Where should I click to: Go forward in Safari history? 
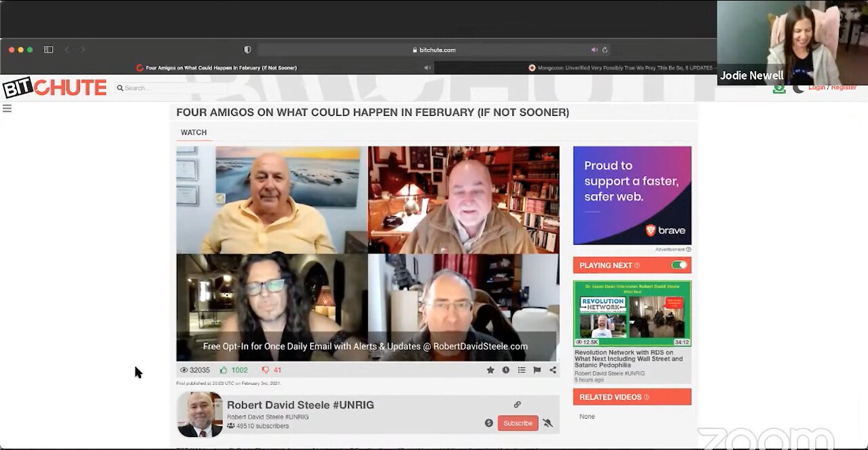[83, 49]
